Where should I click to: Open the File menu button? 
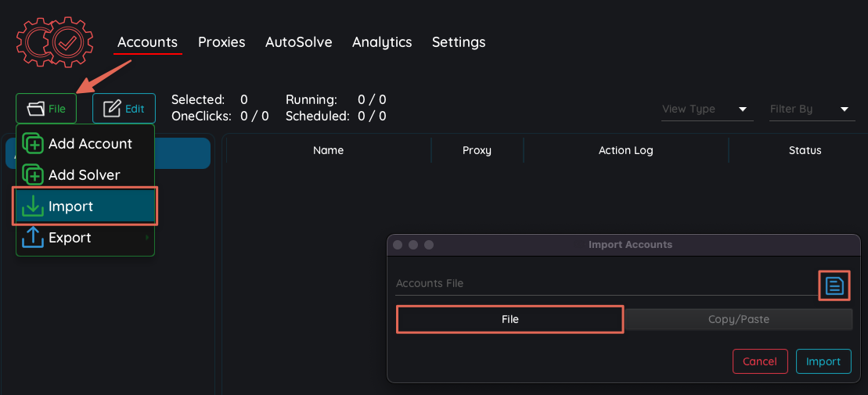click(x=46, y=109)
